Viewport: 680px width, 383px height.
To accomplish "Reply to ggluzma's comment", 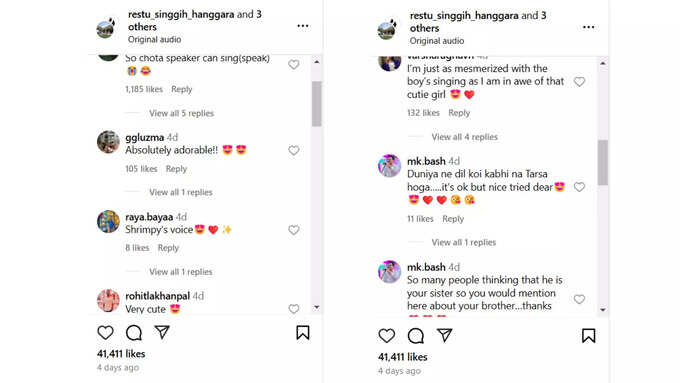I will pos(176,169).
